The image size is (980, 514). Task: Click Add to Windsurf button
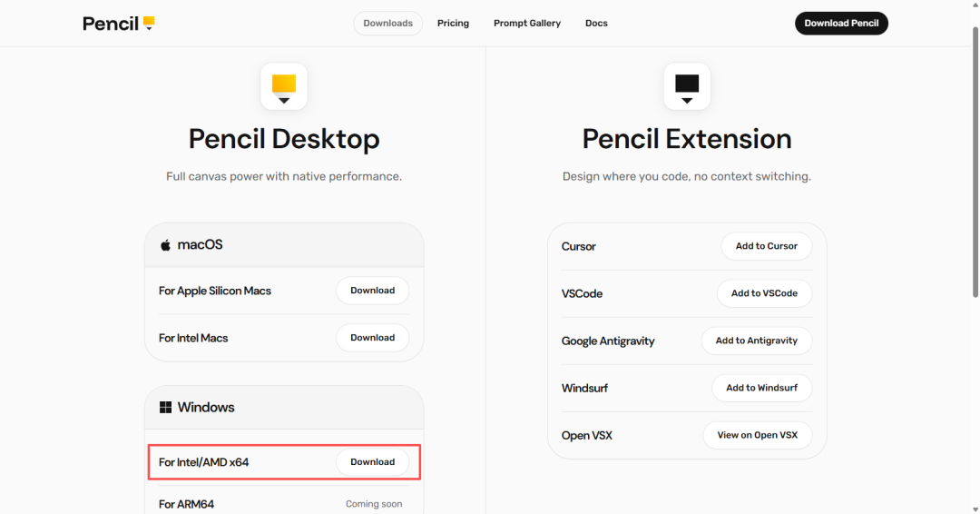[762, 388]
